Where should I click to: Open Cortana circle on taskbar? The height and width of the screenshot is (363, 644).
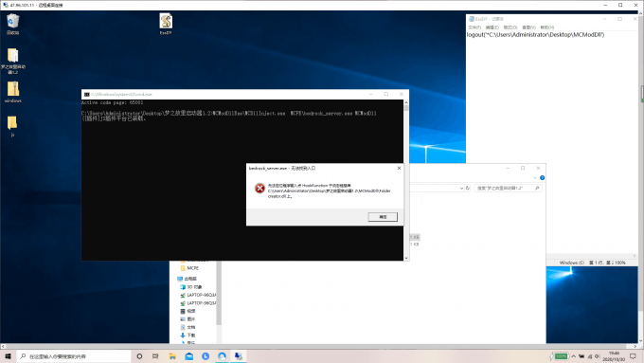(x=139, y=356)
